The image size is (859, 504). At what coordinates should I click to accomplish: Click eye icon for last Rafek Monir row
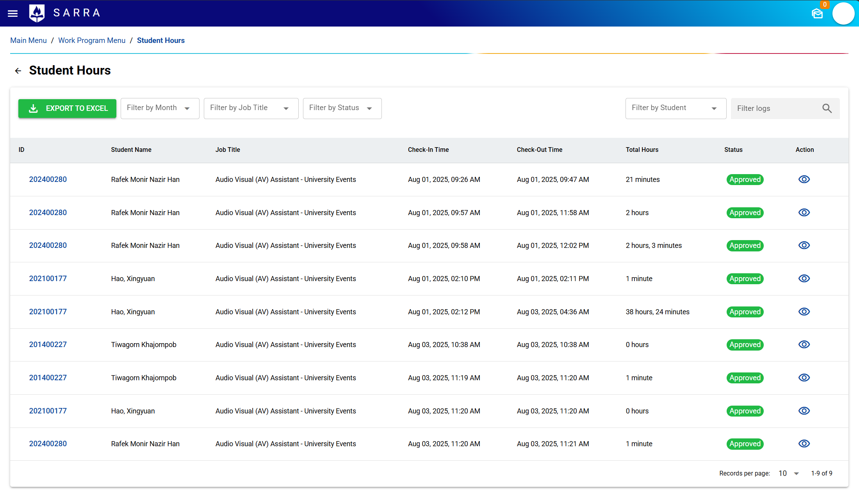pos(804,444)
